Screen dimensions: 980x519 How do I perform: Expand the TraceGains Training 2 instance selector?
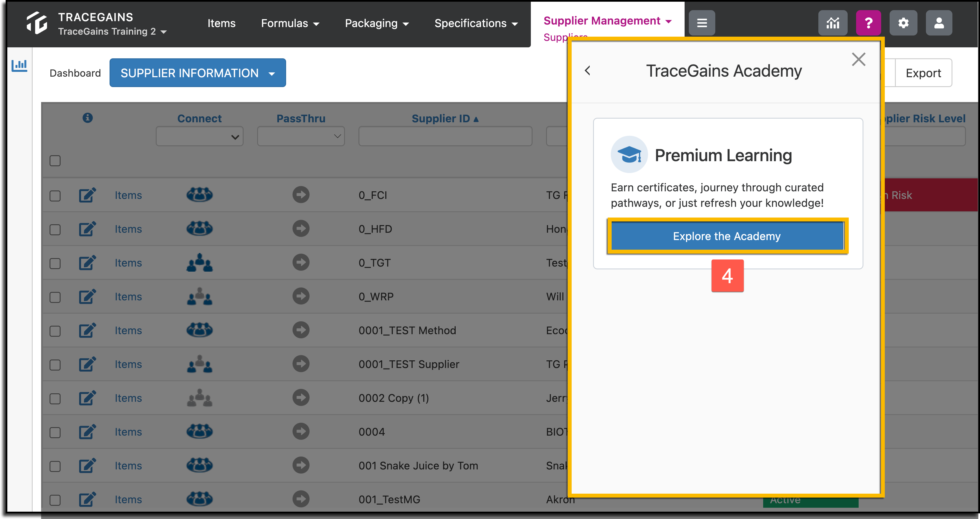point(112,32)
